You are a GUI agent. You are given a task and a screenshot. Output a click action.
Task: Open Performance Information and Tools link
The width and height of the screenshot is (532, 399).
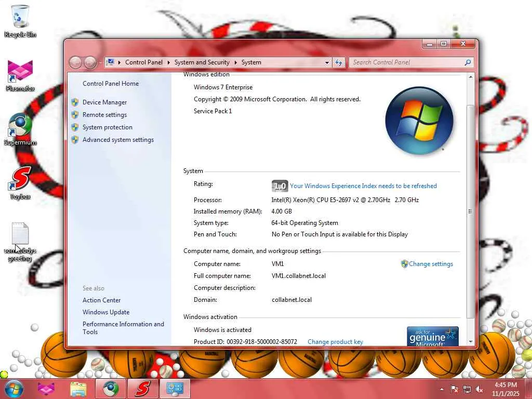123,328
